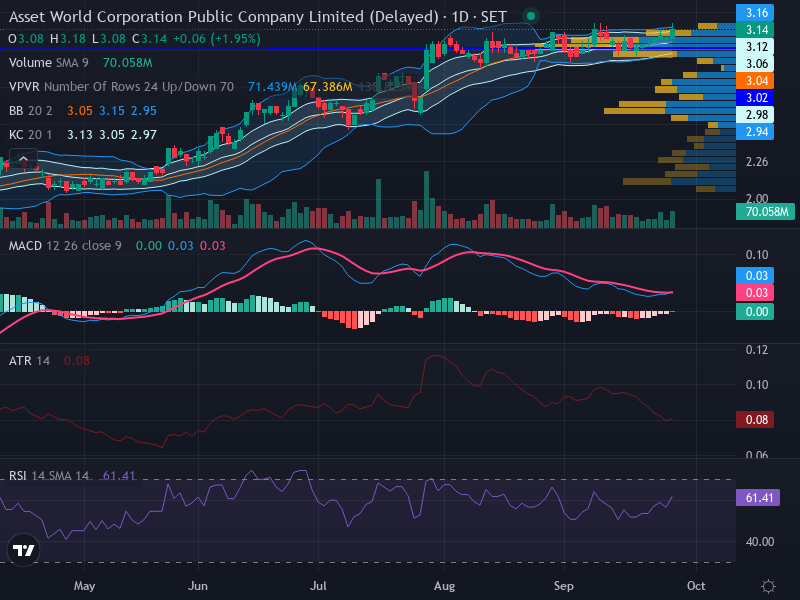The image size is (800, 600).
Task: Collapse the indicator legend arrow
Action: tap(23, 160)
